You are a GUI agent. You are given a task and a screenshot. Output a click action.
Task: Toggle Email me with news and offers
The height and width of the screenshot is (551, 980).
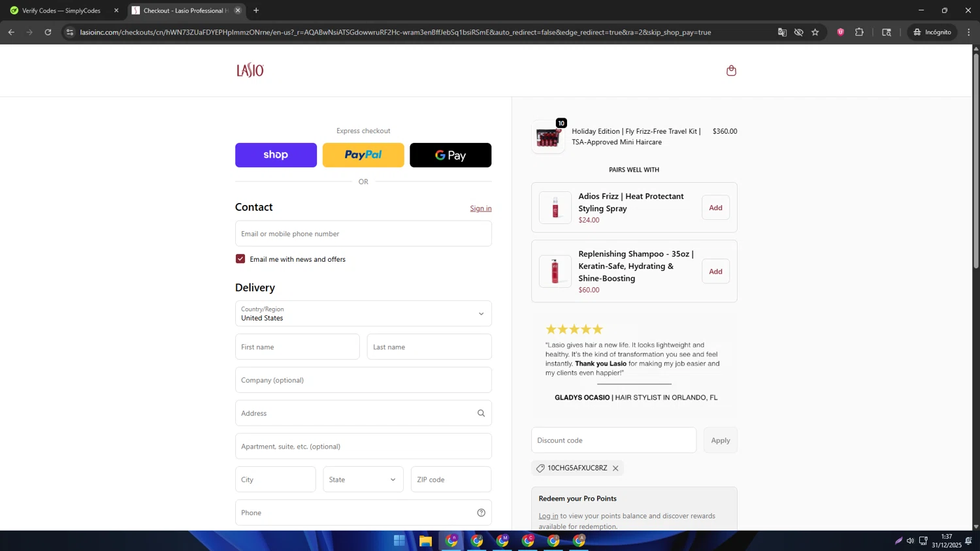click(x=240, y=259)
